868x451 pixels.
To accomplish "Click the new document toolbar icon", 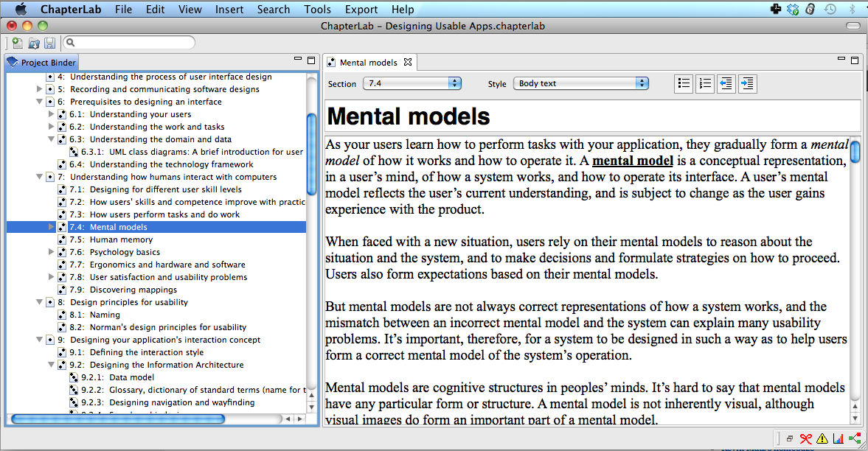I will [x=18, y=43].
